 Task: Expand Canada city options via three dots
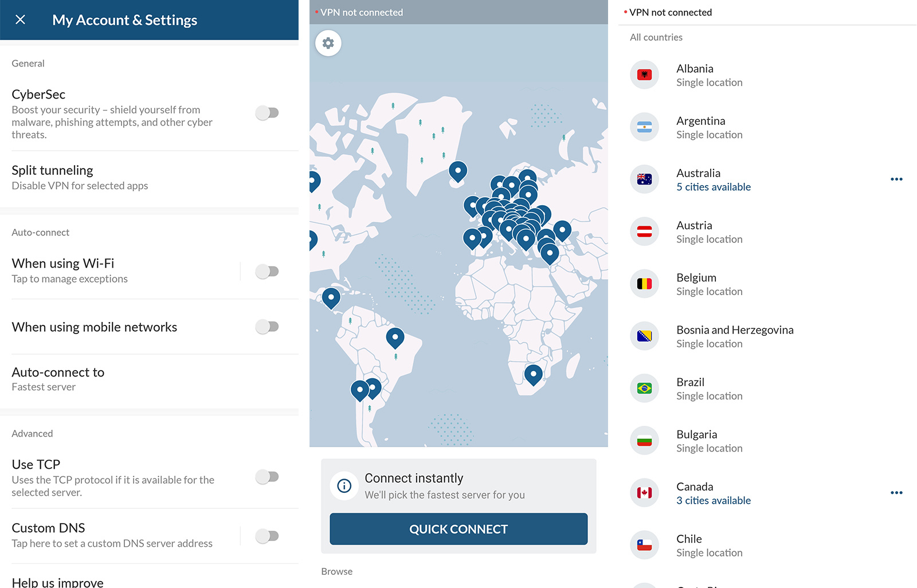[x=896, y=493]
